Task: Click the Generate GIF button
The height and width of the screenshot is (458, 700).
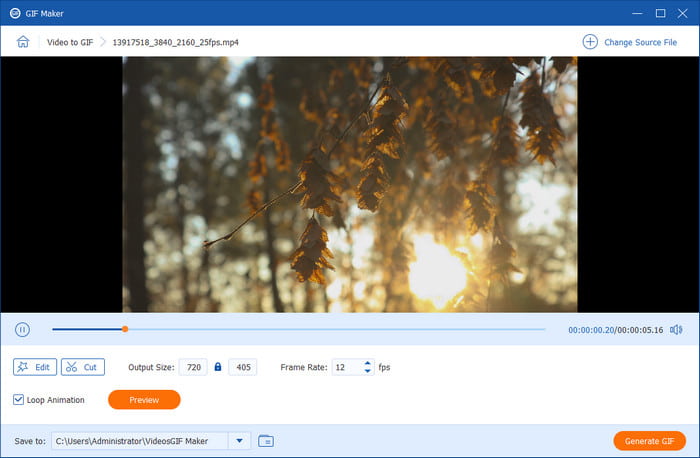Action: (x=649, y=441)
